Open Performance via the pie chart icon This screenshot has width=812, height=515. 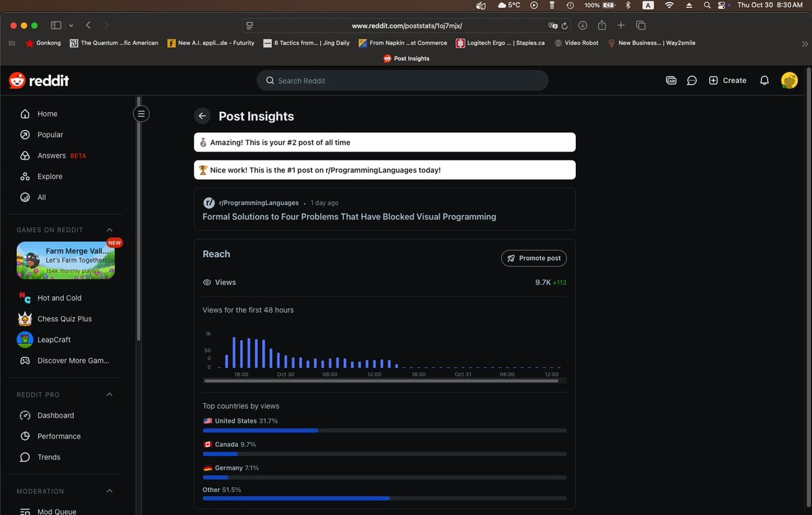point(25,436)
